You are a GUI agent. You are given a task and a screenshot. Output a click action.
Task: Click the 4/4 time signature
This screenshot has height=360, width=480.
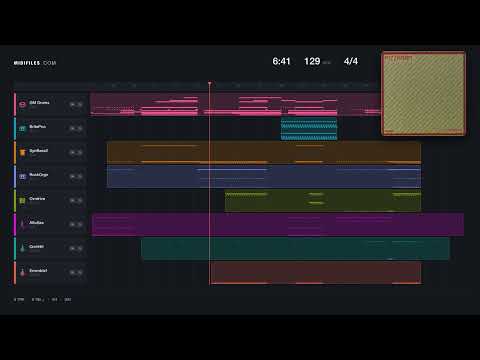tap(351, 61)
